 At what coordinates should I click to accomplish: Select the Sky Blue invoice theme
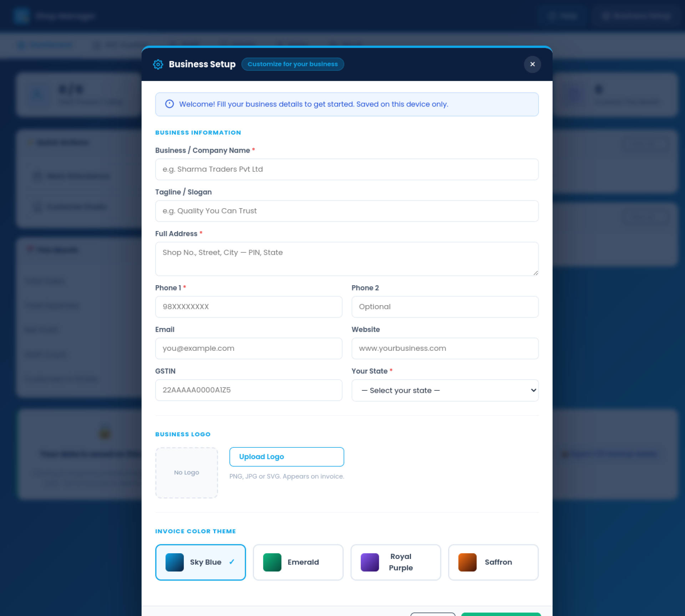(x=201, y=562)
